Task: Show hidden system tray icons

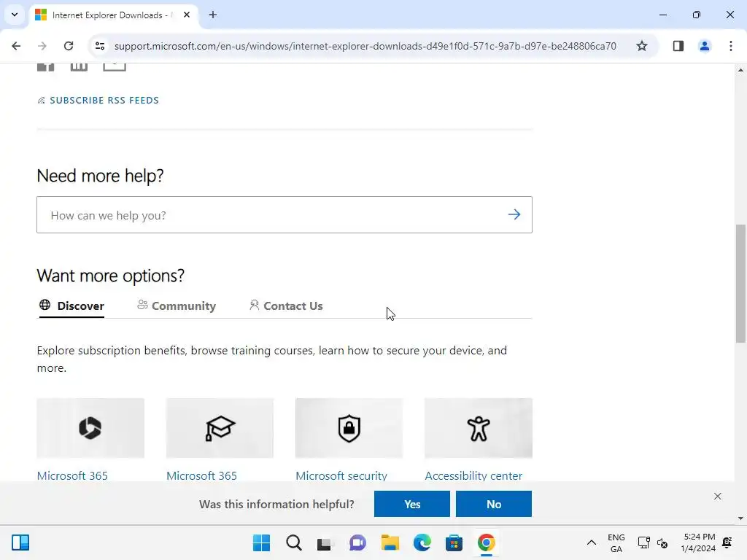Action: pyautogui.click(x=591, y=542)
